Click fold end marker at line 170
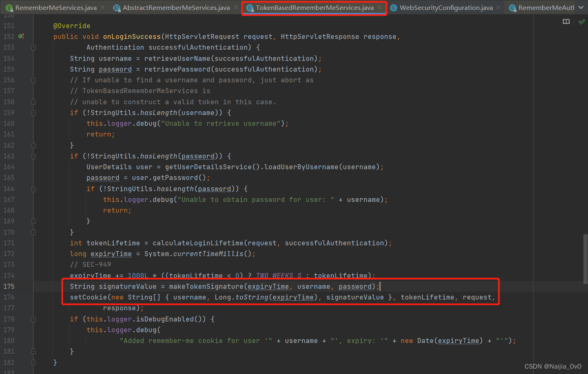The height and width of the screenshot is (374, 588). (x=33, y=232)
